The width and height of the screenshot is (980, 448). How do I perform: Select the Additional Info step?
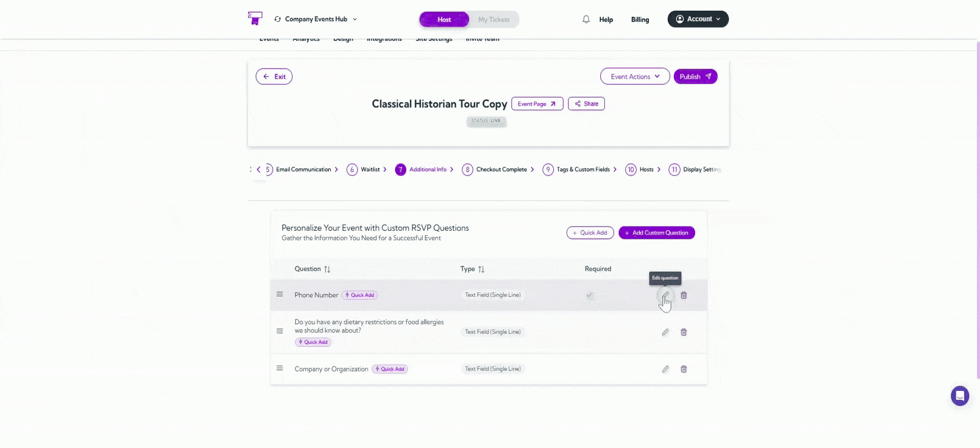[428, 169]
